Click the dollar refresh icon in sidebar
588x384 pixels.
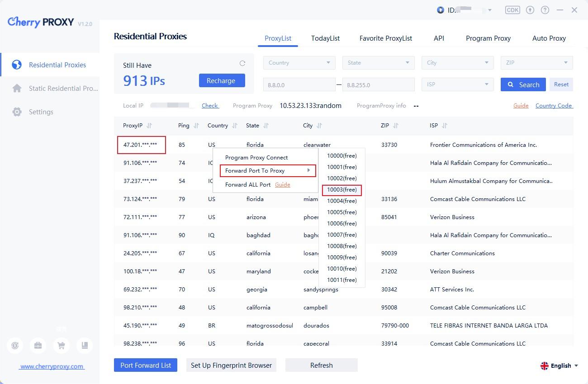15,346
